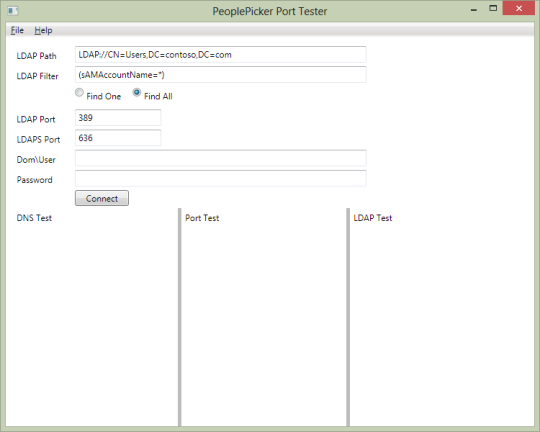Click the Connect button
Screen dimensions: 540x432
pos(102,198)
